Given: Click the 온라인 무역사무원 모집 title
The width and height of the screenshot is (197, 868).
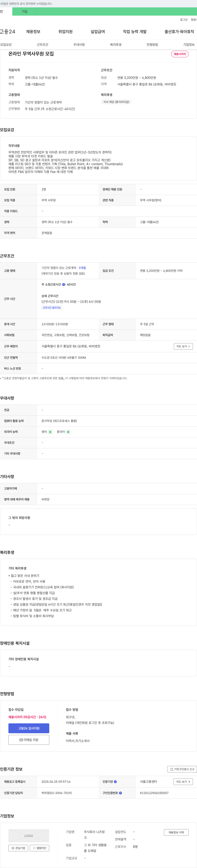Looking at the screenshot, I should (x=31, y=54).
